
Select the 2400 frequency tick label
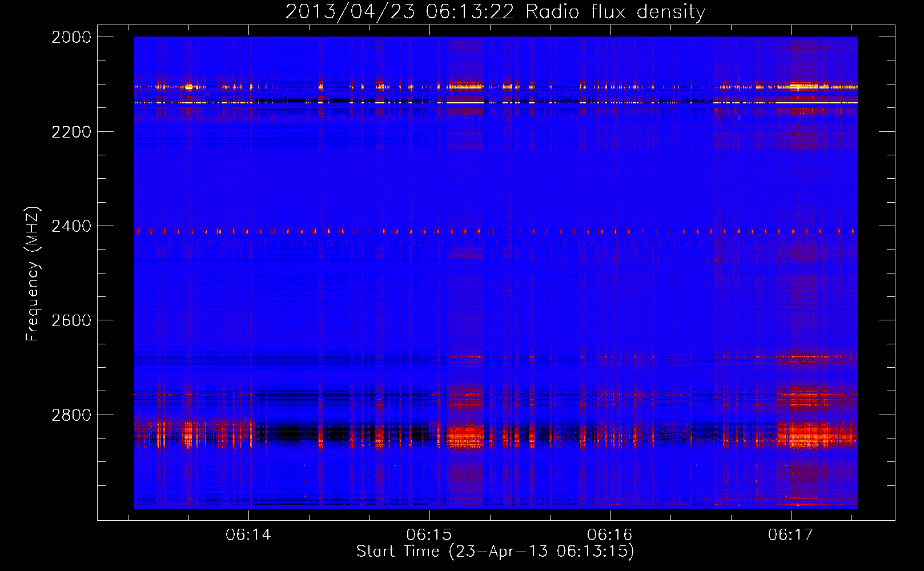(x=71, y=227)
